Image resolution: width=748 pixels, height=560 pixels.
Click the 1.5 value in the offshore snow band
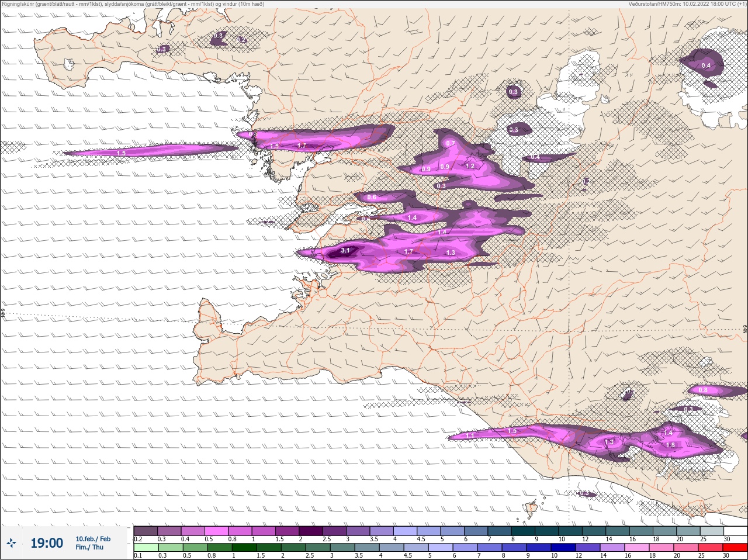pos(121,153)
